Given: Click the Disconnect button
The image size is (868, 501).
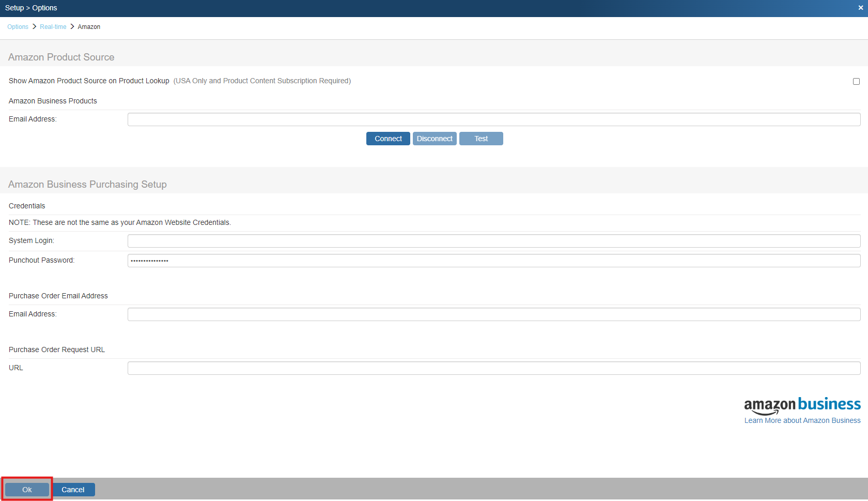Looking at the screenshot, I should point(434,139).
